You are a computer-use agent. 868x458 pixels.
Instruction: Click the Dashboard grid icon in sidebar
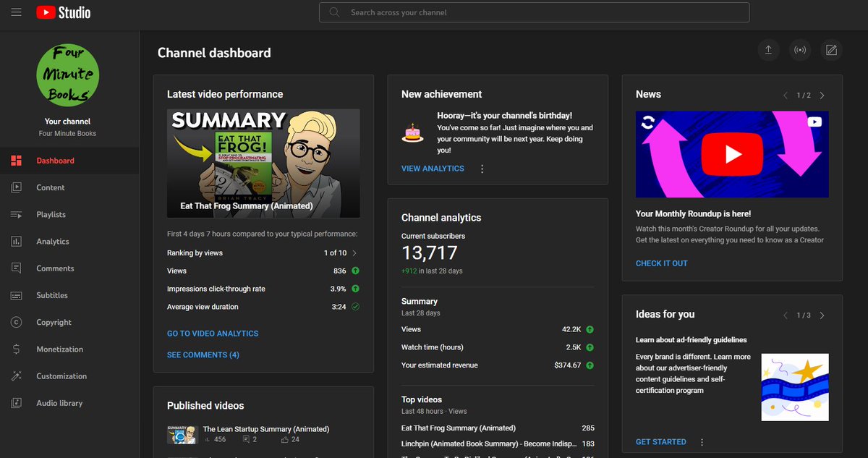click(17, 161)
